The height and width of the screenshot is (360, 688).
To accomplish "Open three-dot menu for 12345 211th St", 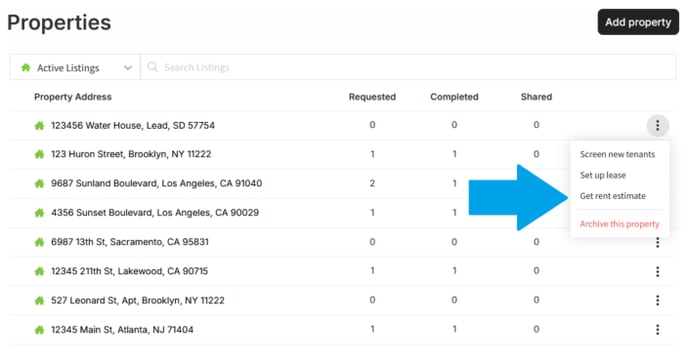I will (x=657, y=271).
